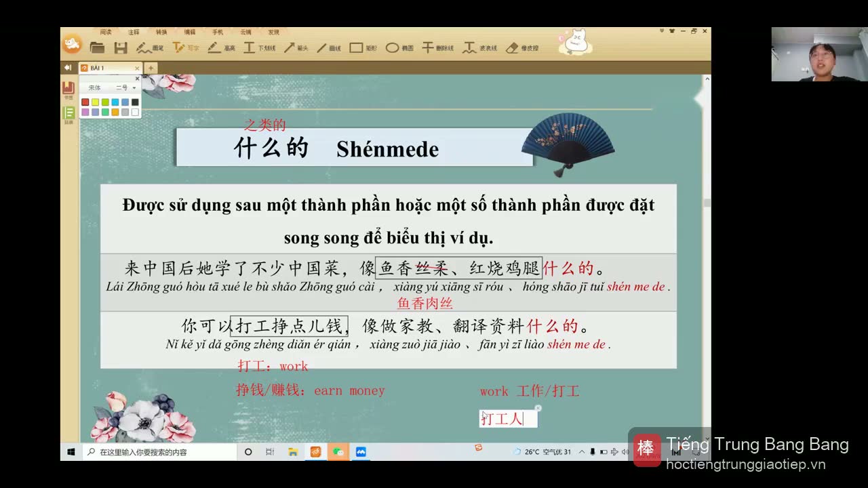
Task: Open the Windows Start menu
Action: pos(71,452)
